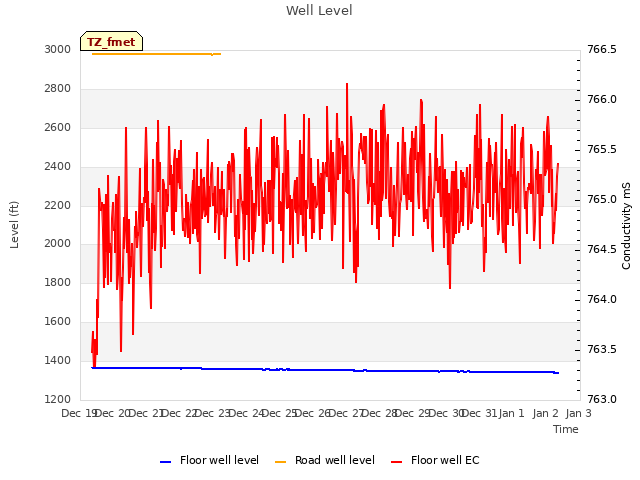Click the 766.5 conductivity tick label
This screenshot has height=480, width=640.
[x=602, y=49]
